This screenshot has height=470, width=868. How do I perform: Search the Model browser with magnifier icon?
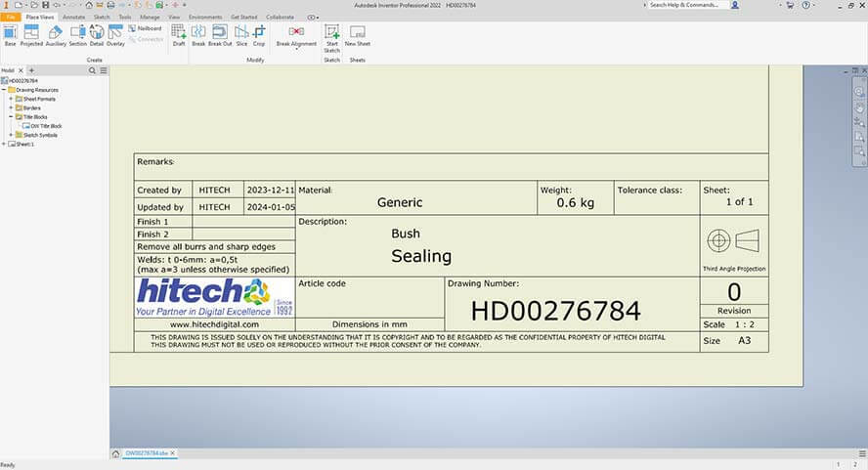93,70
